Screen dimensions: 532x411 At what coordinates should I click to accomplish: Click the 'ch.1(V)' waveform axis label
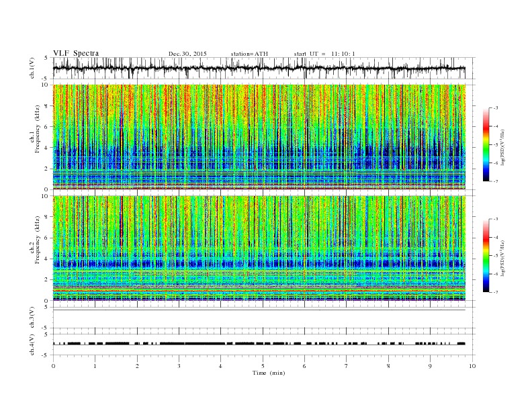coord(32,68)
